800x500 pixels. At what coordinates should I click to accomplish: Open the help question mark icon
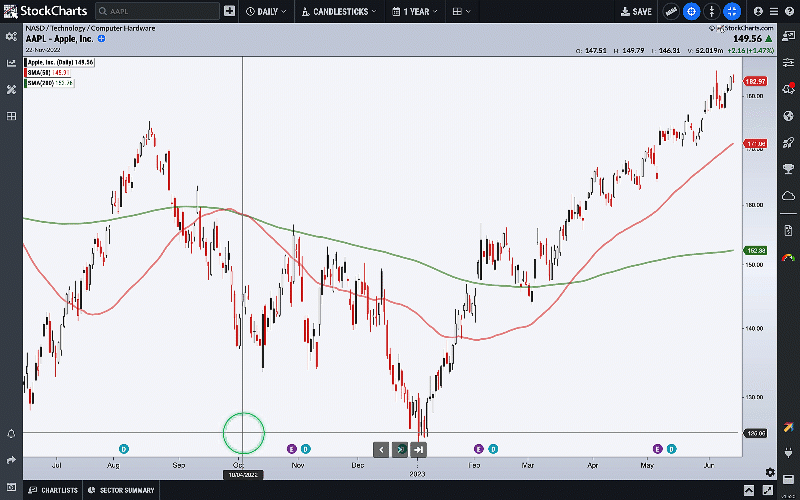(x=789, y=11)
